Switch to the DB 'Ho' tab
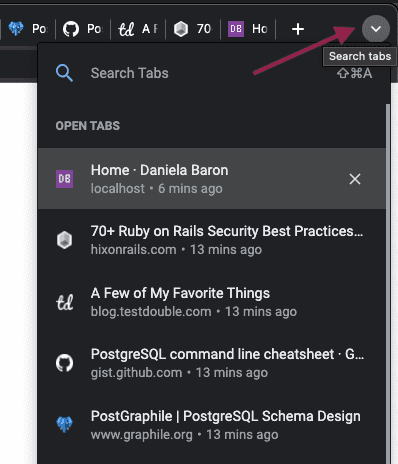This screenshot has height=464, width=398. (248, 29)
